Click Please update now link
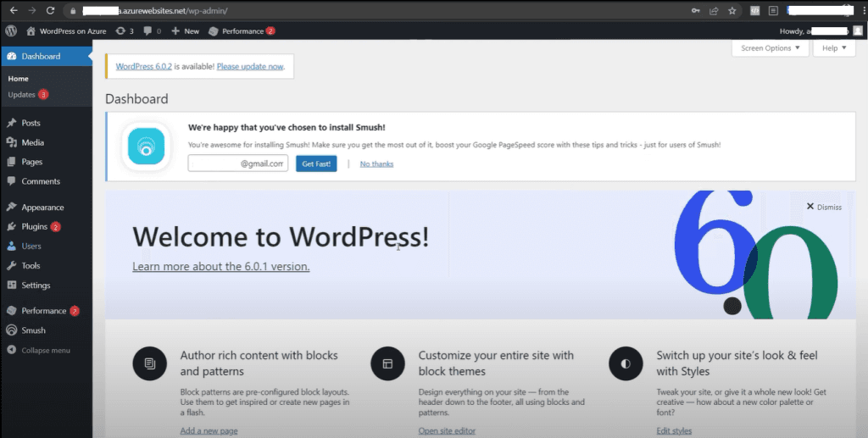Image resolution: width=868 pixels, height=438 pixels. tap(250, 66)
